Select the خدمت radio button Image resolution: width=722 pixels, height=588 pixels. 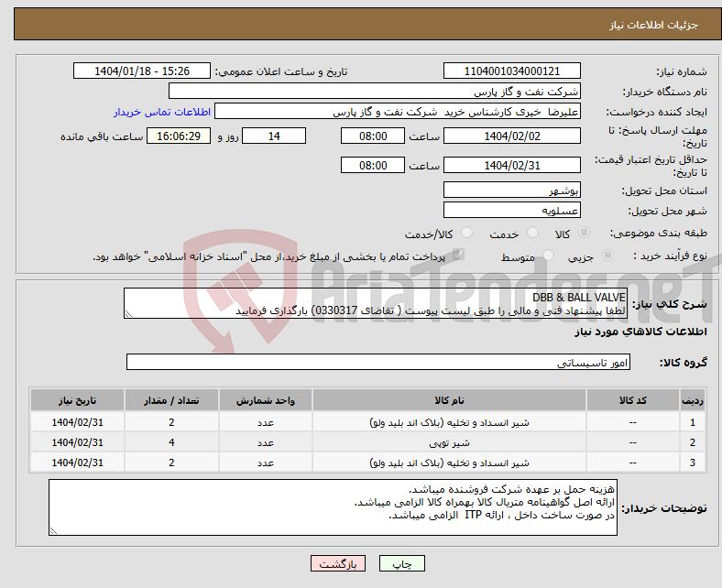pos(532,233)
